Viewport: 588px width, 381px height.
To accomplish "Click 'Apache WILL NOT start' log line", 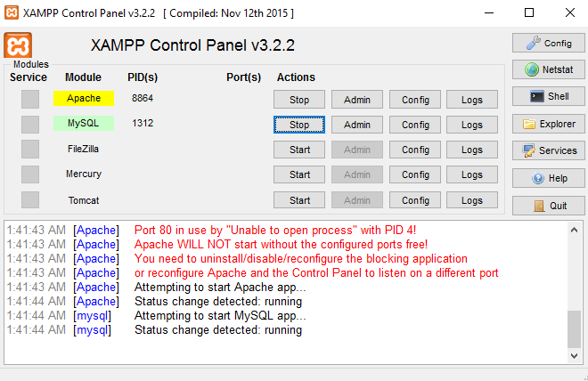I will click(x=281, y=244).
